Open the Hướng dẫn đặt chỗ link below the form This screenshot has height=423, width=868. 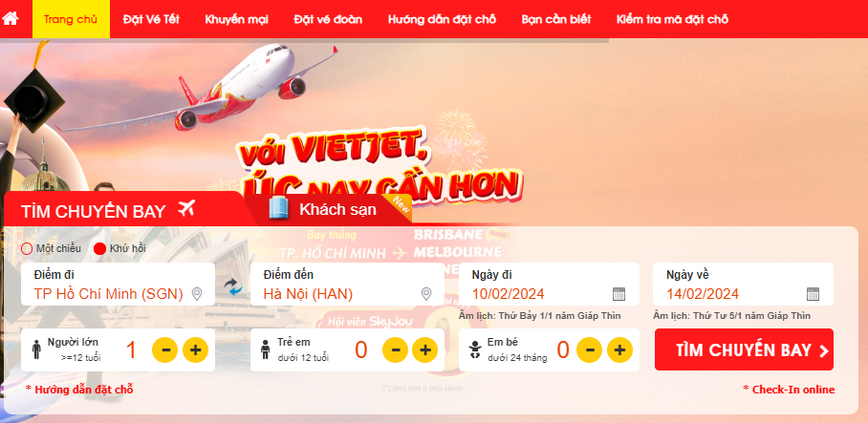point(79,390)
